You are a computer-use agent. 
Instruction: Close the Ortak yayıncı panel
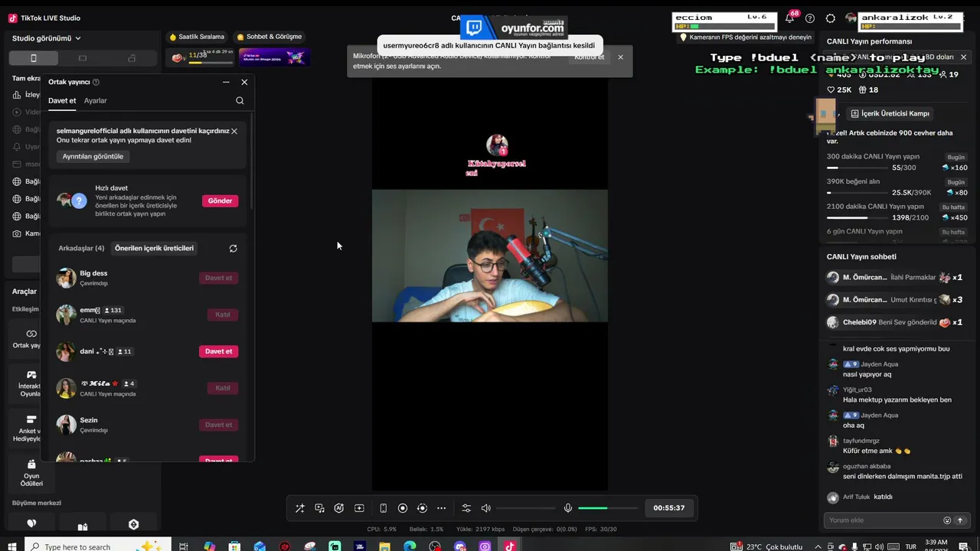click(x=244, y=82)
